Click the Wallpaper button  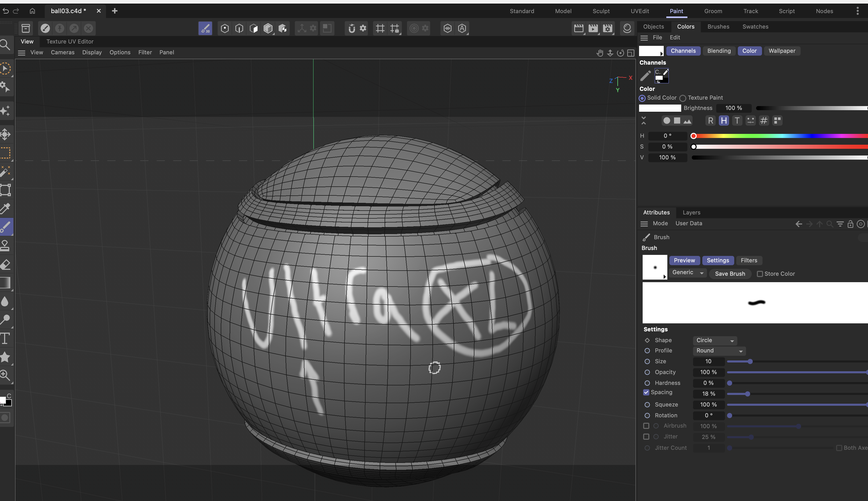click(x=782, y=51)
